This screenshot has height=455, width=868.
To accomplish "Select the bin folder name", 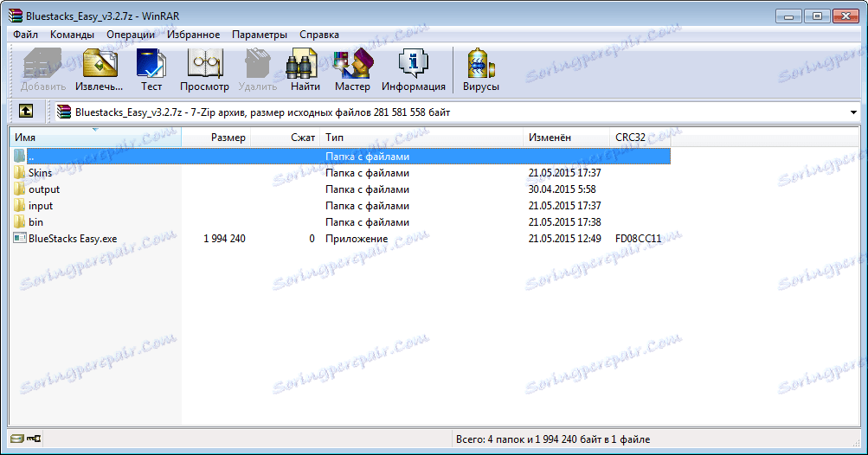I will pos(35,222).
